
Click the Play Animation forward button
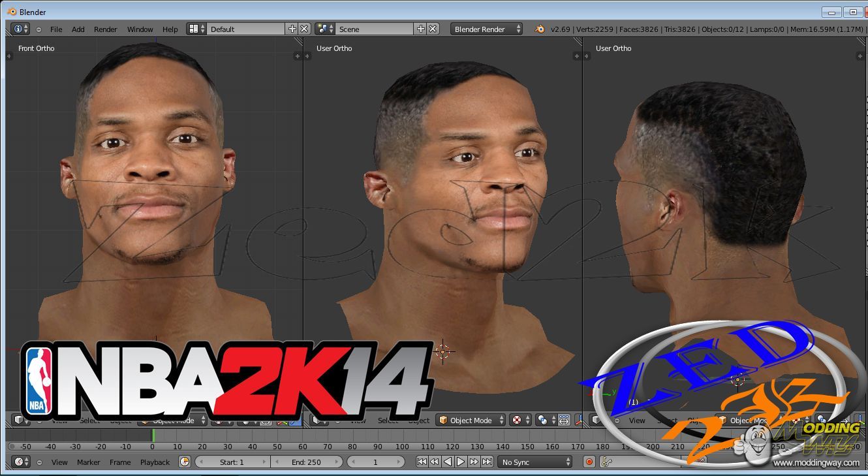coord(461,462)
